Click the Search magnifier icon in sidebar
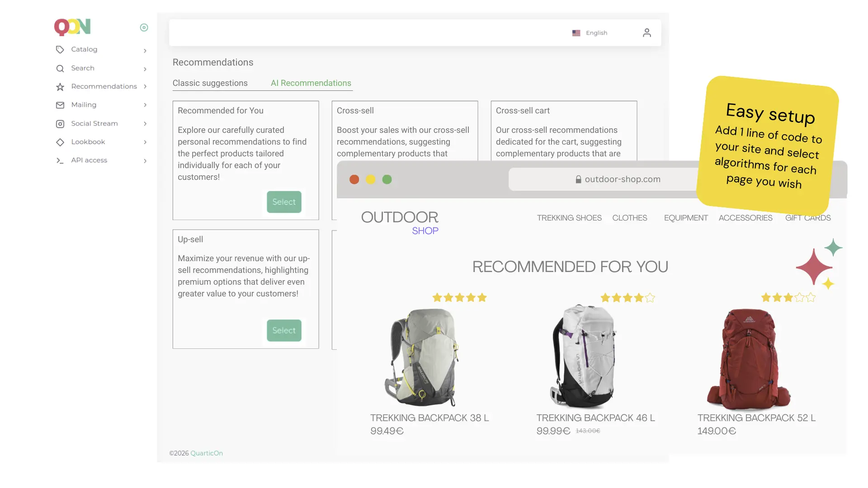 tap(60, 69)
